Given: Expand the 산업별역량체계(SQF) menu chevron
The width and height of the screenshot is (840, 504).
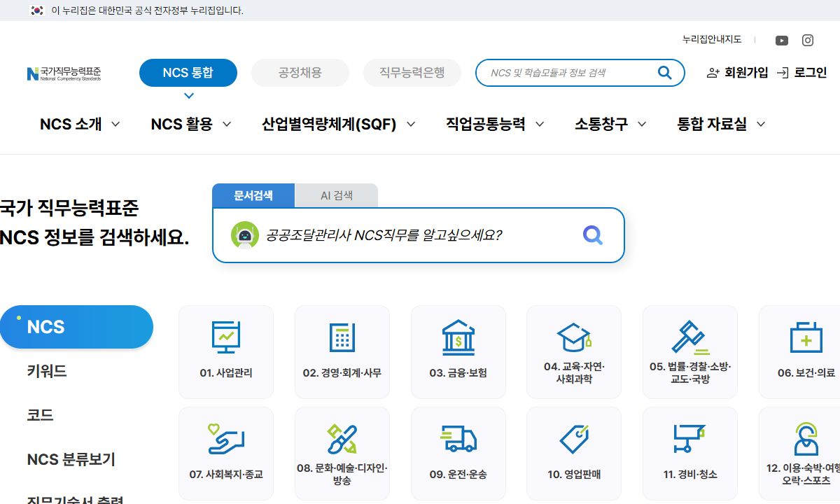Looking at the screenshot, I should tap(411, 125).
